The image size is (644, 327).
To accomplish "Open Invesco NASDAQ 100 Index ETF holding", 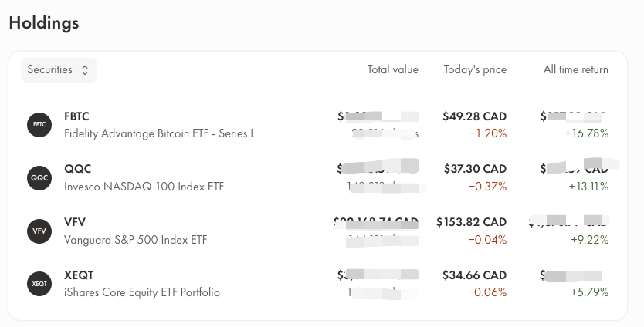I will (144, 187).
